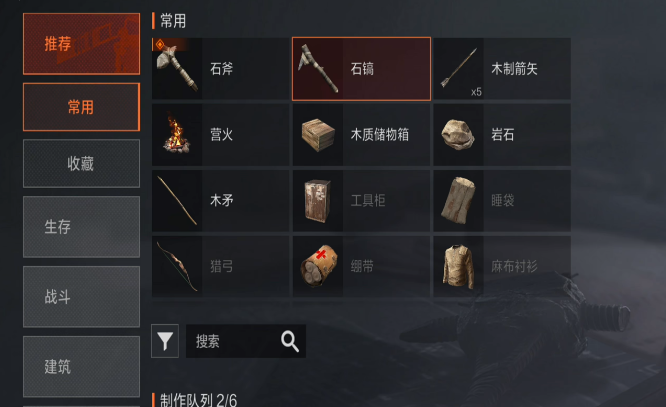Open the 收藏 favorites tab
This screenshot has height=407, width=666.
click(82, 164)
